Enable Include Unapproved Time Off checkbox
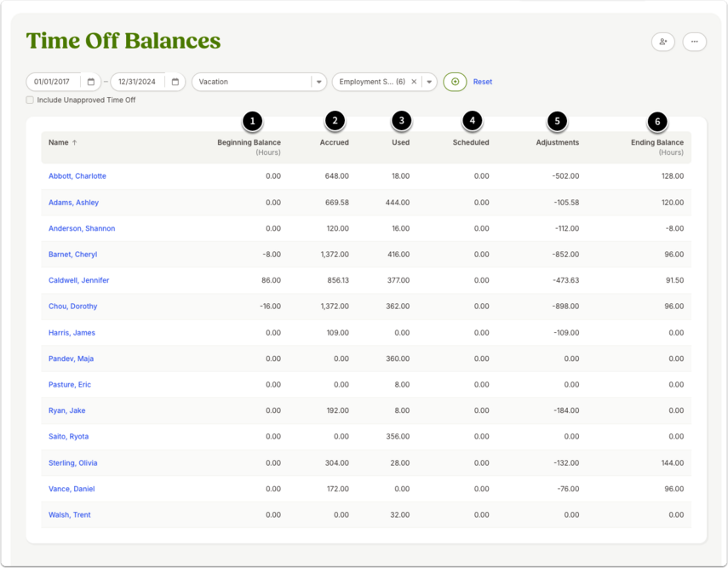The image size is (728, 568). pos(30,100)
